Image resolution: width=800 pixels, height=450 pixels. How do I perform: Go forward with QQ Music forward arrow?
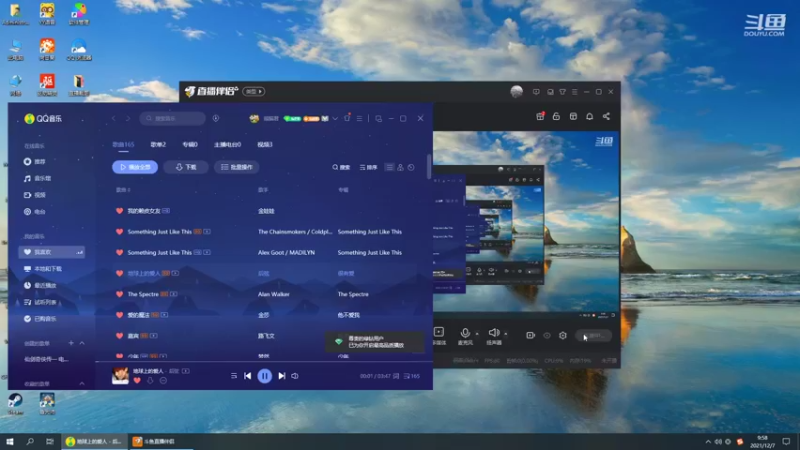128,118
